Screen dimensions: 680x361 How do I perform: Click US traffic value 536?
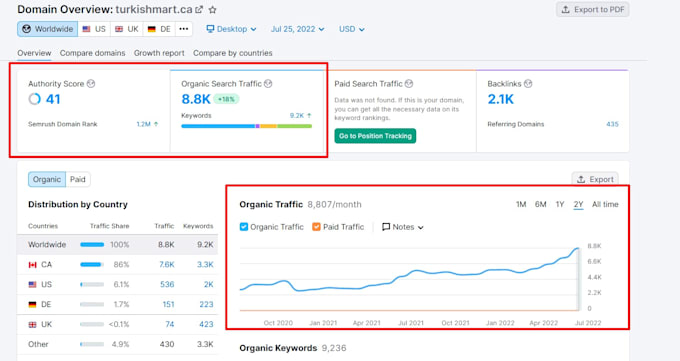click(167, 285)
